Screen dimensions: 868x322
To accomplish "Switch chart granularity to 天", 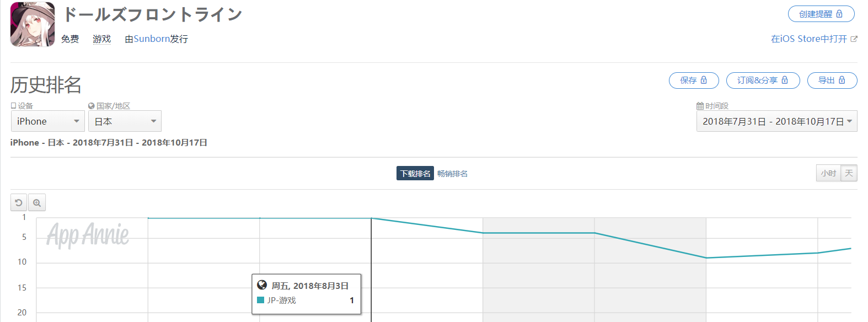I will pos(849,173).
